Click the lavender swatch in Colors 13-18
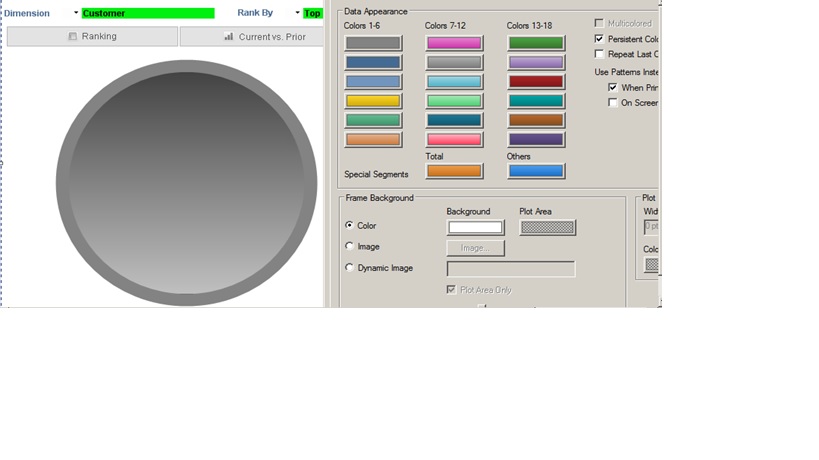Screen dimensions: 819x460 pos(536,62)
